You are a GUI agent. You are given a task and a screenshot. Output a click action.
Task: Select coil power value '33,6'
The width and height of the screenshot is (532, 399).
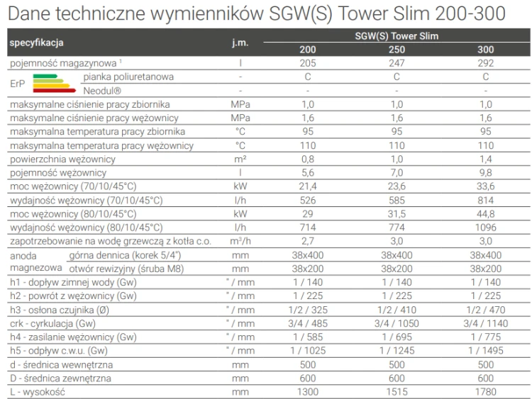[485, 186]
